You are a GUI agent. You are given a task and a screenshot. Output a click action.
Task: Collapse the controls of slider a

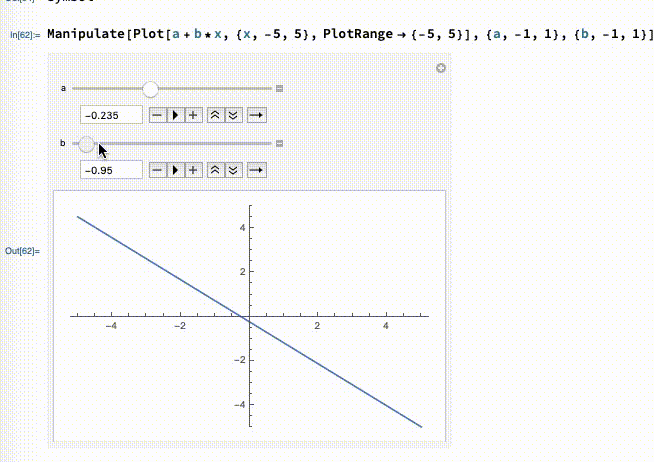[280, 88]
